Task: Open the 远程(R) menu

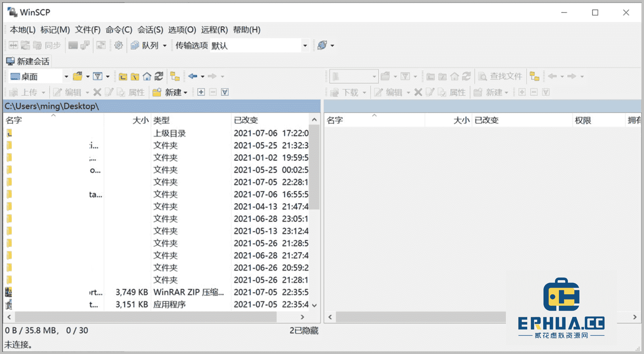Action: point(214,30)
